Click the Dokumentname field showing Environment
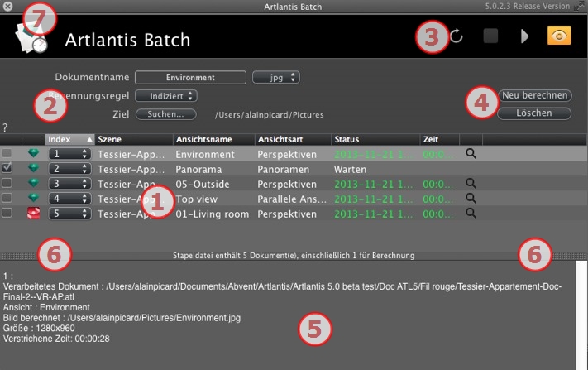 pyautogui.click(x=190, y=77)
